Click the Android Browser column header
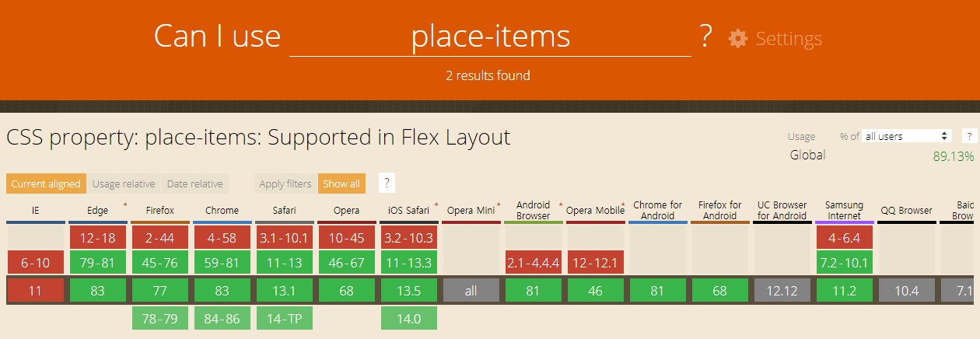Screen dimensions: 980x339 tap(533, 211)
